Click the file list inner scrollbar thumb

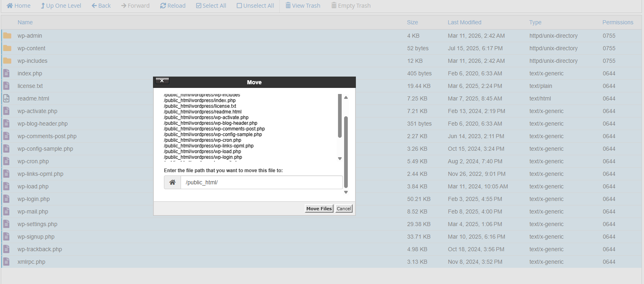340,116
